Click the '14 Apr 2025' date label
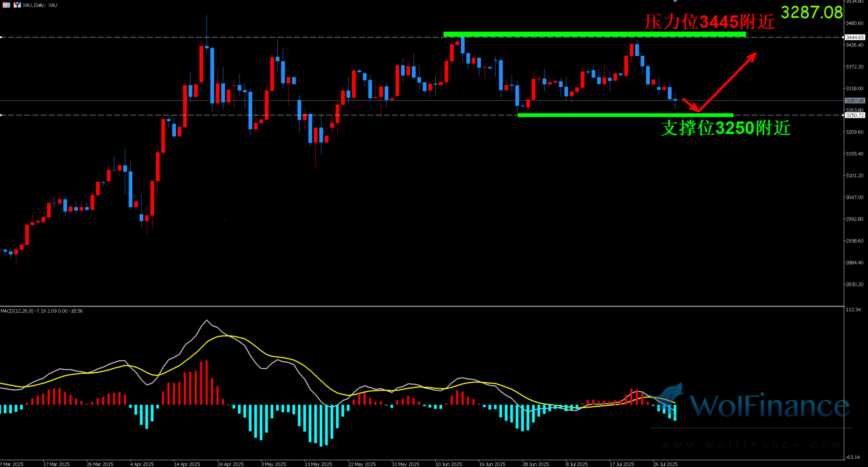Viewport: 868px width, 467px height. (x=187, y=464)
